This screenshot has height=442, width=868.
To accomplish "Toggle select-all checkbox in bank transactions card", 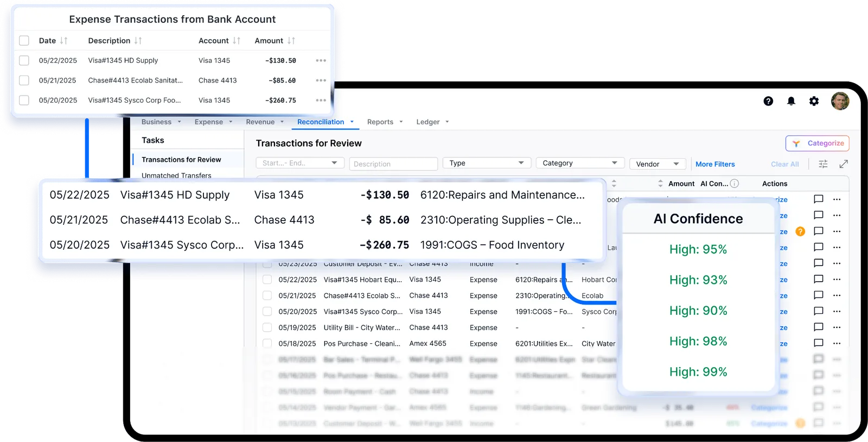I will (24, 41).
